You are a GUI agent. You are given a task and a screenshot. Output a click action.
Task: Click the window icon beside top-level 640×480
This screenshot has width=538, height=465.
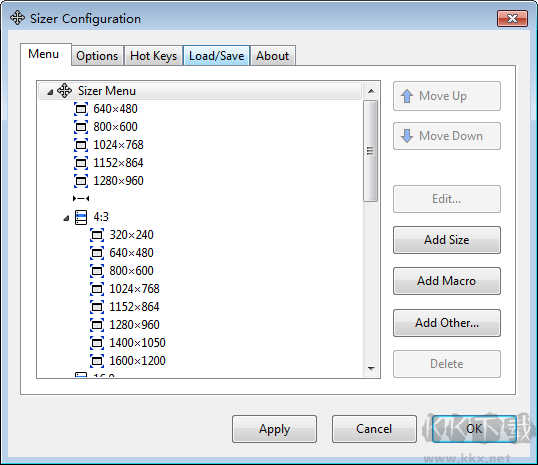(x=81, y=109)
